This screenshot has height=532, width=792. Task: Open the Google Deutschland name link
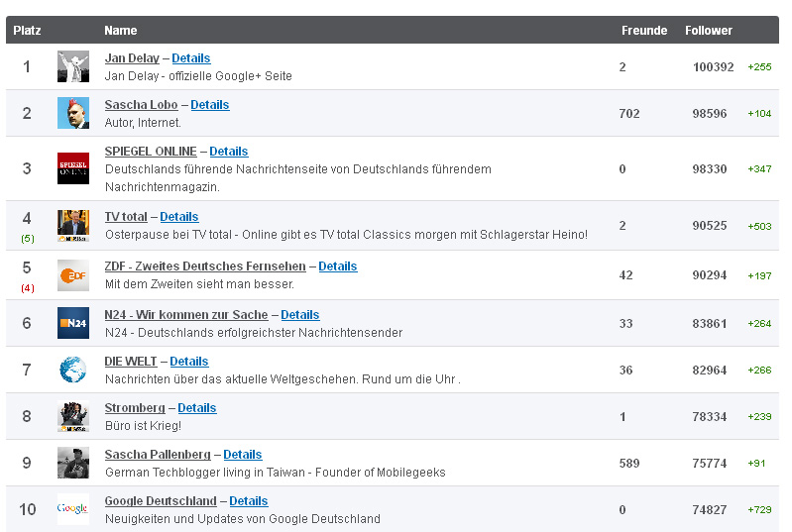click(161, 500)
